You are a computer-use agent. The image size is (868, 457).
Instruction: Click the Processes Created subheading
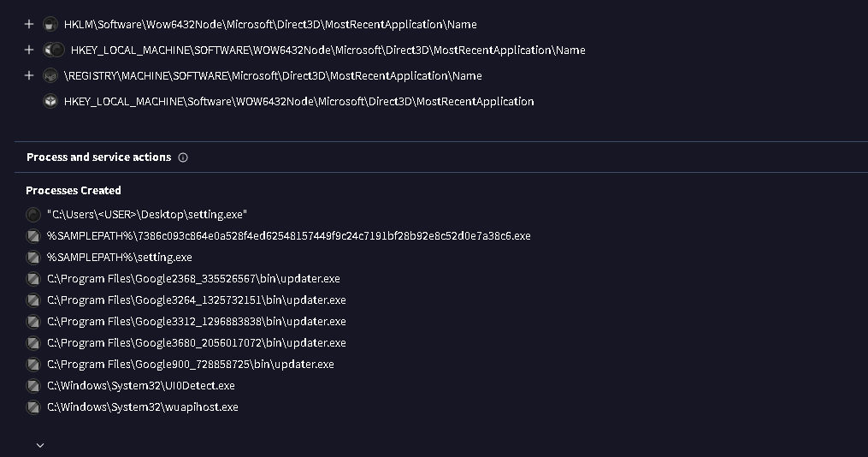click(74, 190)
